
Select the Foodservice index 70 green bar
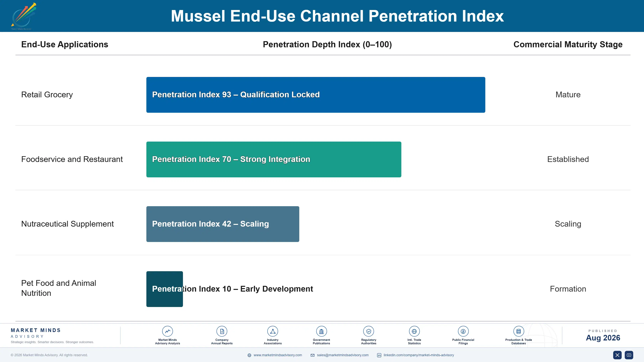tap(274, 159)
